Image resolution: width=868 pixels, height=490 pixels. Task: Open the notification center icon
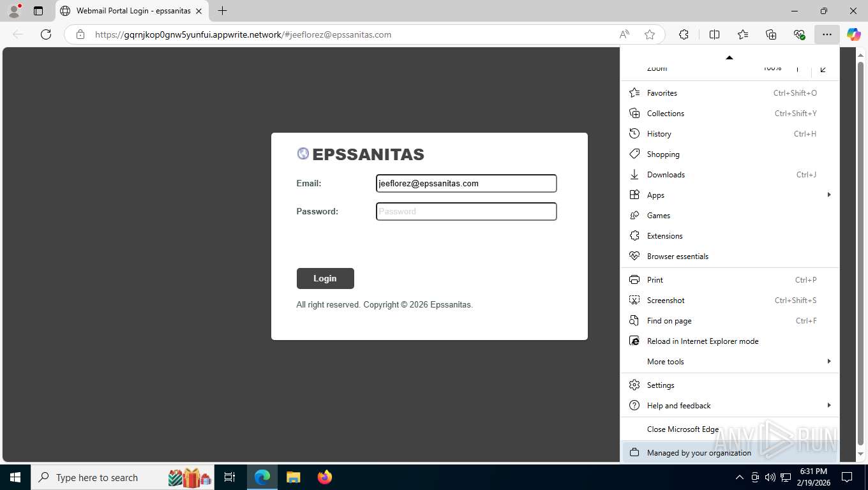click(847, 477)
